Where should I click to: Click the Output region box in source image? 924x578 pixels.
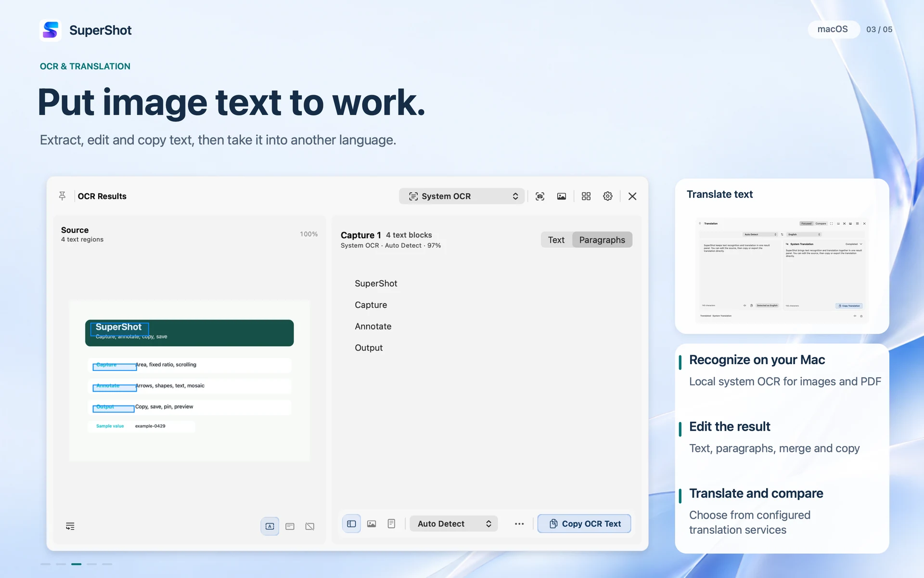114,409
